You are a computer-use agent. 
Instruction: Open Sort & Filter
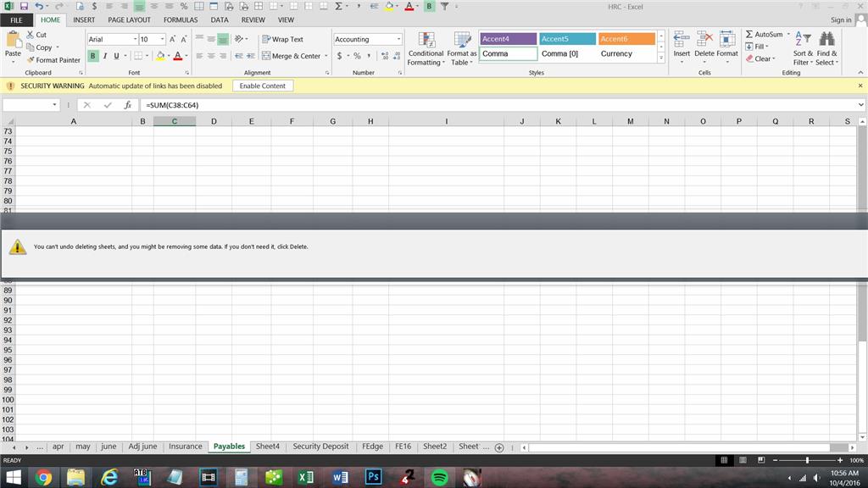803,48
